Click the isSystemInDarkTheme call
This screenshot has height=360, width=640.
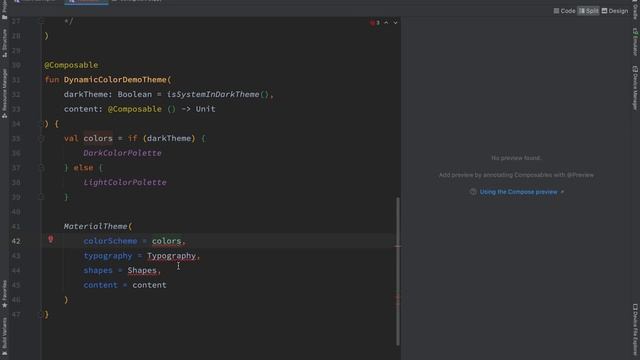[213, 94]
